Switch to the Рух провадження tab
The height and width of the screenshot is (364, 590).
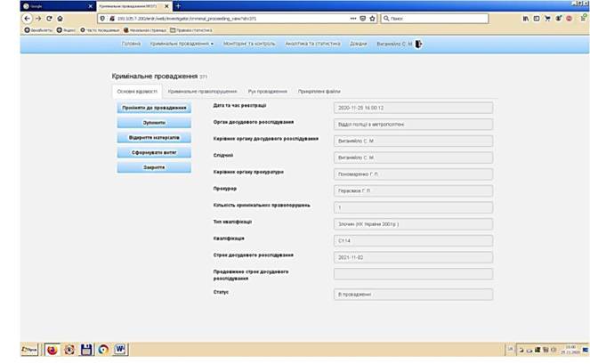coord(268,92)
